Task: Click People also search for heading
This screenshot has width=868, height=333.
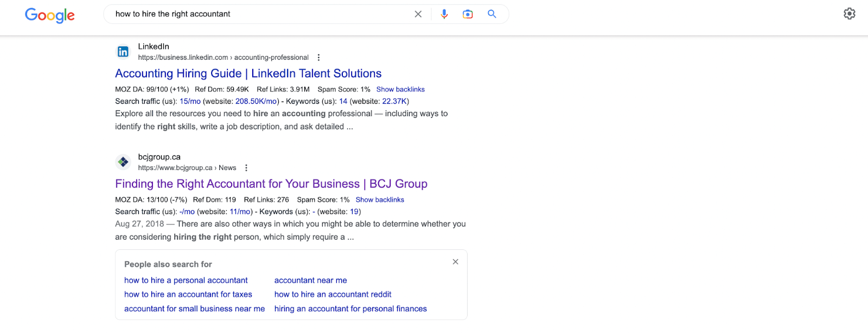Action: click(x=168, y=265)
